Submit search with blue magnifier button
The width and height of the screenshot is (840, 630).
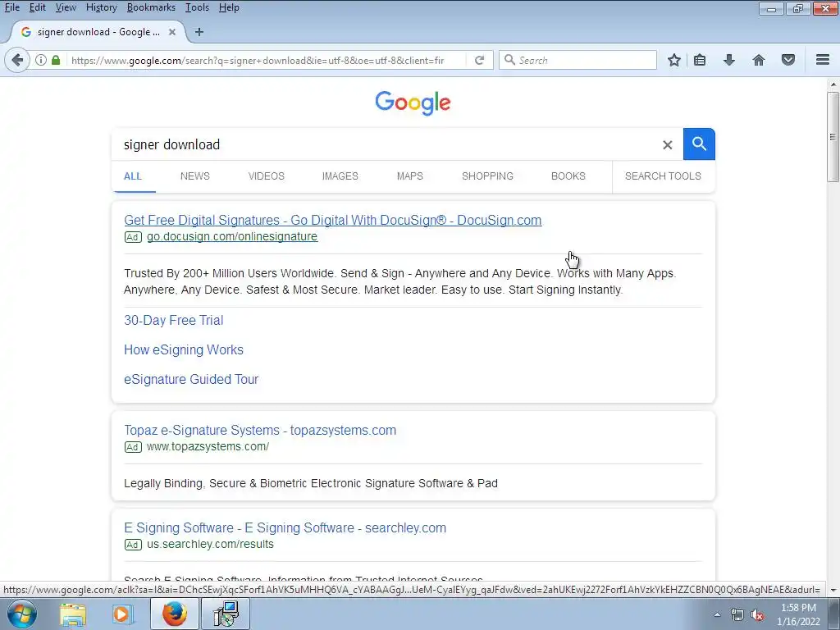pyautogui.click(x=699, y=144)
